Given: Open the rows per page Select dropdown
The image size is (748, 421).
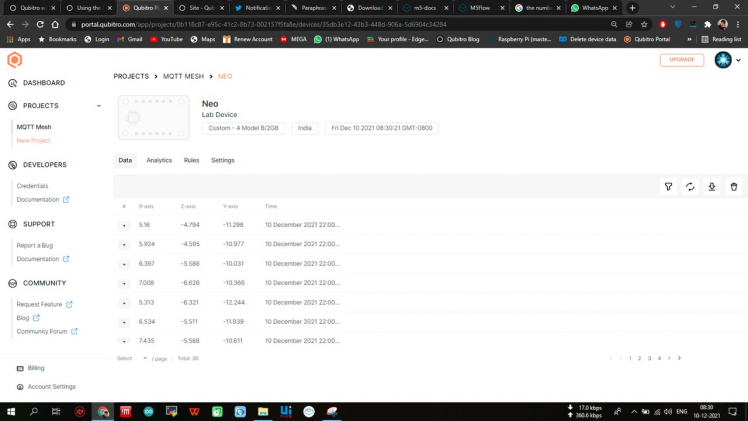Looking at the screenshot, I should pos(132,358).
